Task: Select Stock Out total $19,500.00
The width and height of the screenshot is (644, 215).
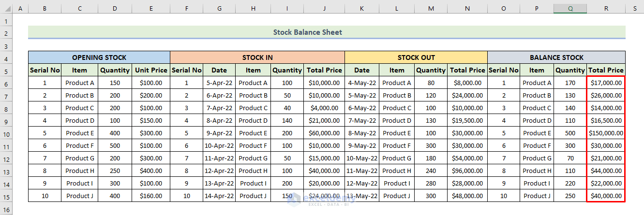Action: point(467,120)
